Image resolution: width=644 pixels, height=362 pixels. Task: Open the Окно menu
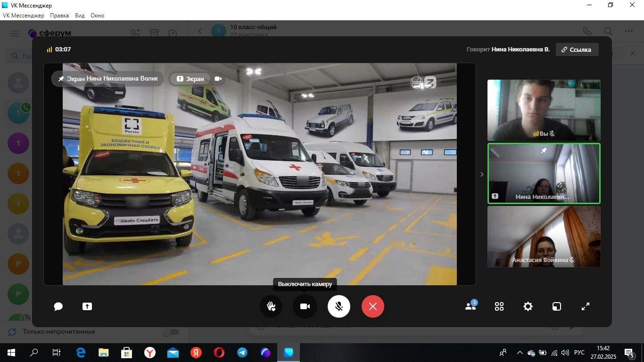click(97, 16)
